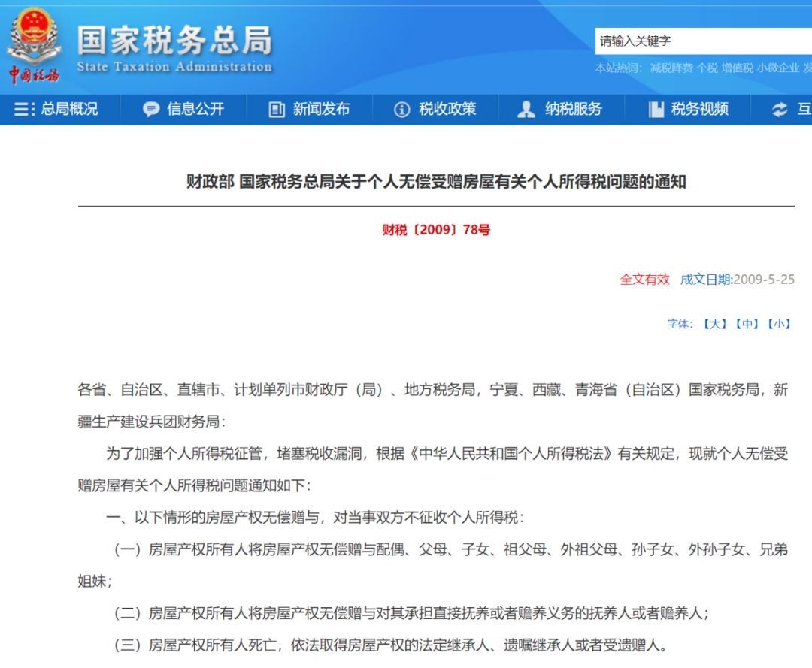
Task: Open the 税务视频 menu
Action: click(x=700, y=109)
